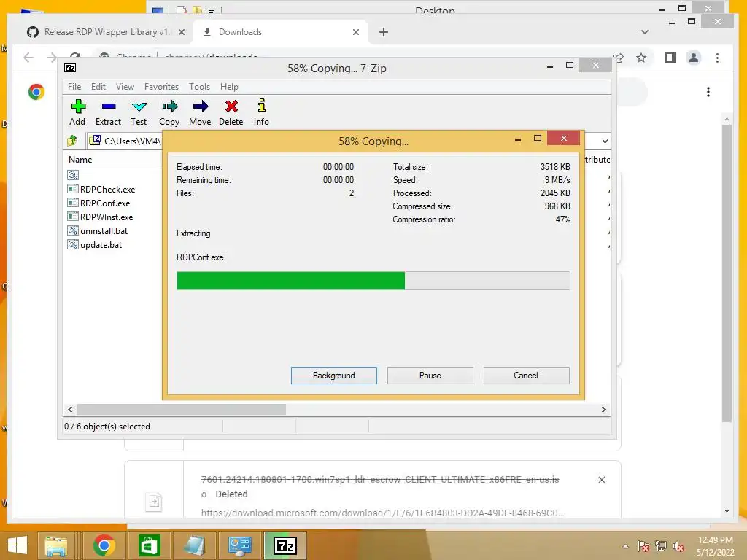Expand the 7-Zip address path dropdown
Viewport: 747px width, 560px height.
605,141
